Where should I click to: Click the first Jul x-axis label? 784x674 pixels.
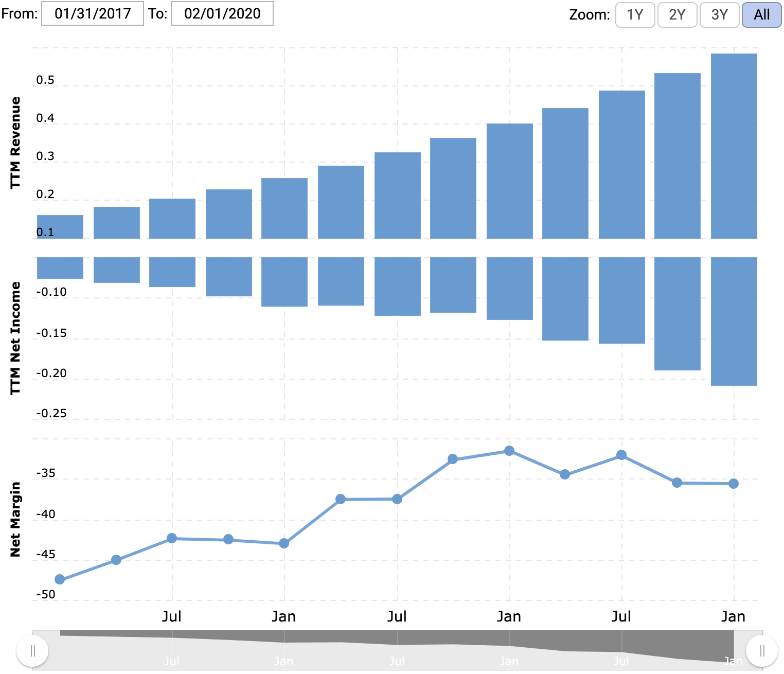172,616
